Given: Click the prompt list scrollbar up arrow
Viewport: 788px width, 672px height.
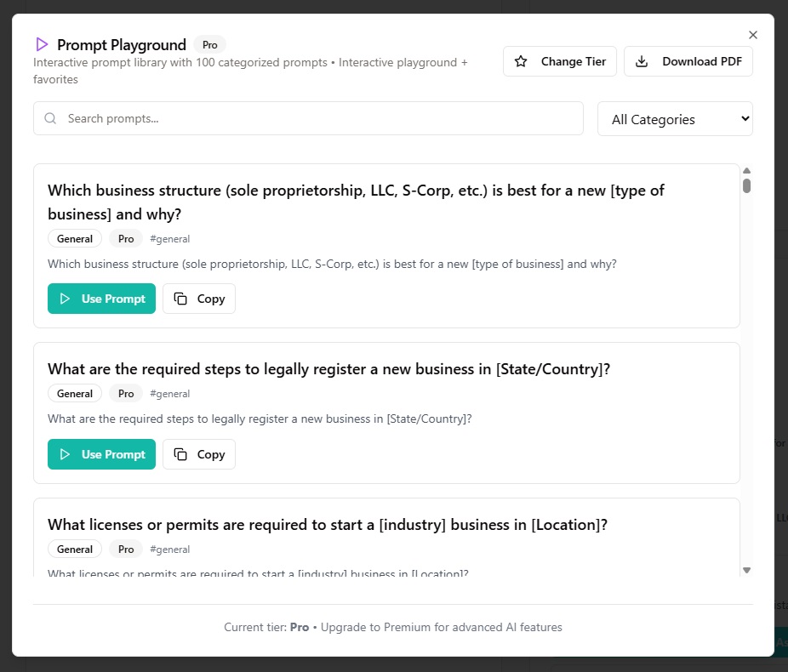Looking at the screenshot, I should click(746, 171).
